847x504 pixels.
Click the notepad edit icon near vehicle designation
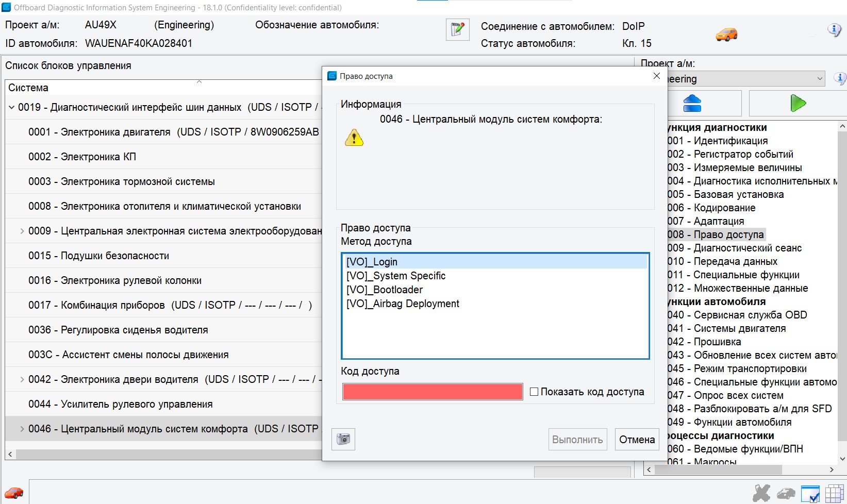(457, 29)
